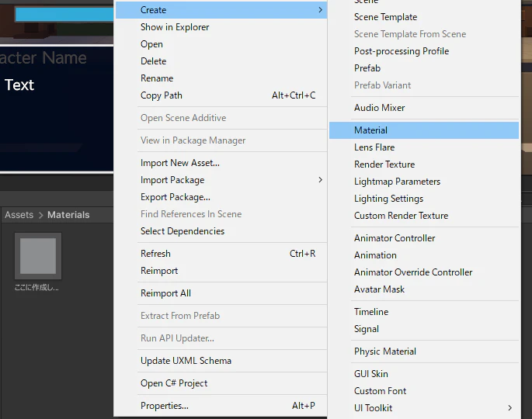Choose GUI Skin
Viewport: 532px width, 419px height.
point(424,373)
